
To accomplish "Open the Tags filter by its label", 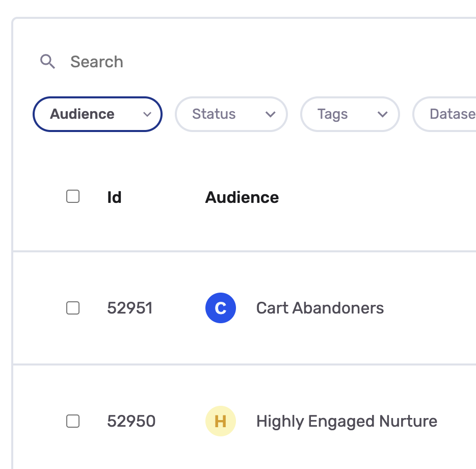I will [332, 114].
